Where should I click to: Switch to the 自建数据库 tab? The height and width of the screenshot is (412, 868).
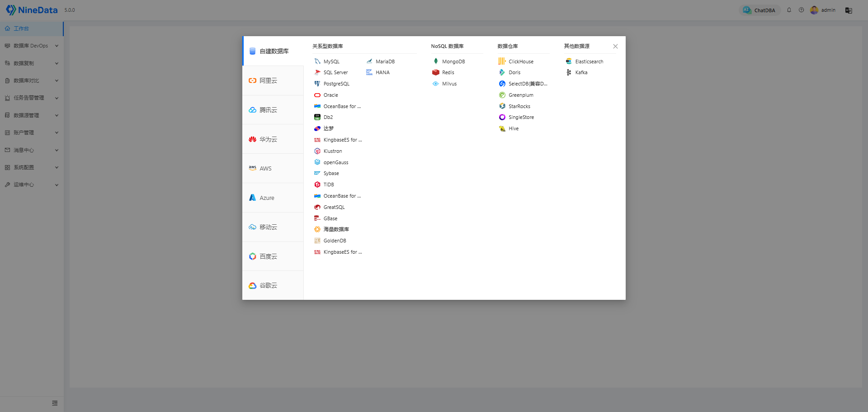coord(273,51)
